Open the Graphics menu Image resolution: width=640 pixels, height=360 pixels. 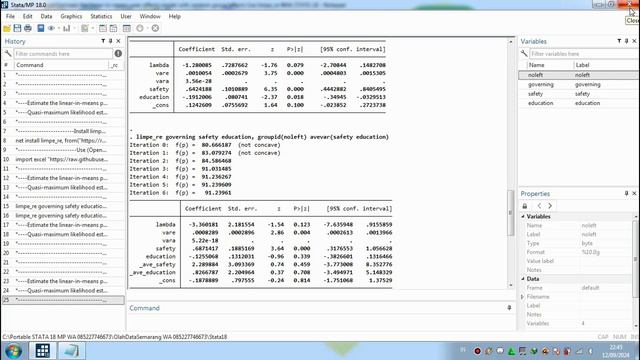71,16
